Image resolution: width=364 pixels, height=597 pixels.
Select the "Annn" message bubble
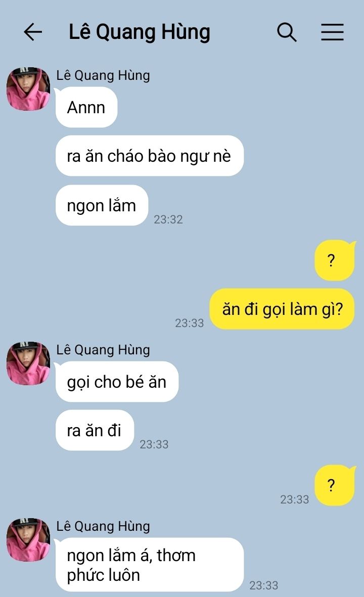pos(86,107)
